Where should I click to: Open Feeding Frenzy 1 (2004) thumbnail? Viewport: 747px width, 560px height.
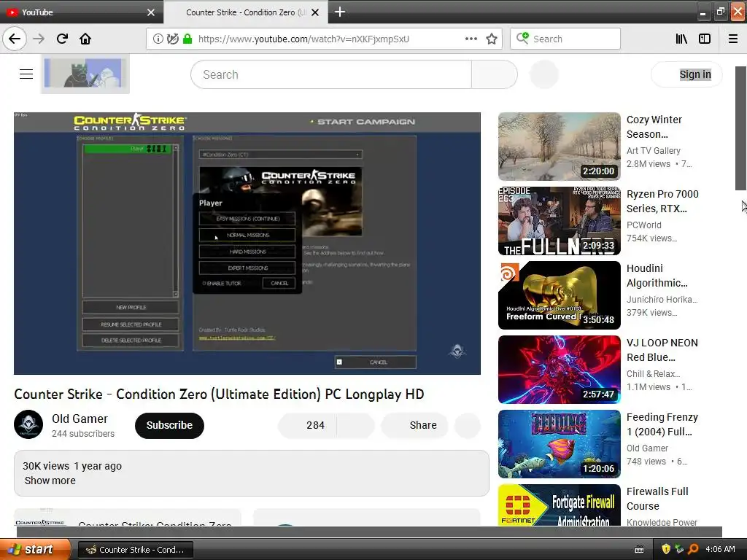click(x=560, y=444)
